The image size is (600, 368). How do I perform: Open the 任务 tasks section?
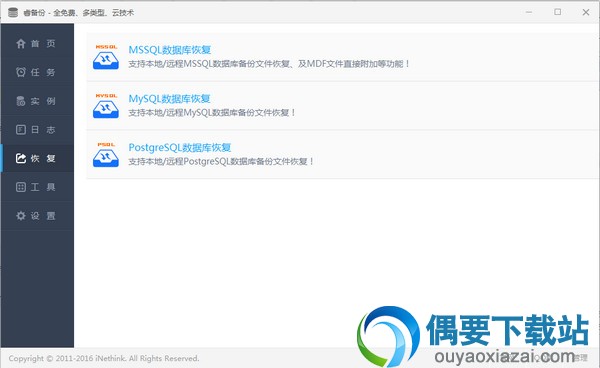(37, 72)
